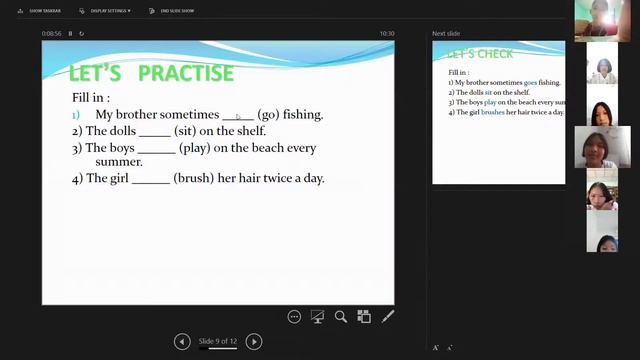Black out the slide show screen
Image resolution: width=640 pixels, height=360 pixels.
318,317
